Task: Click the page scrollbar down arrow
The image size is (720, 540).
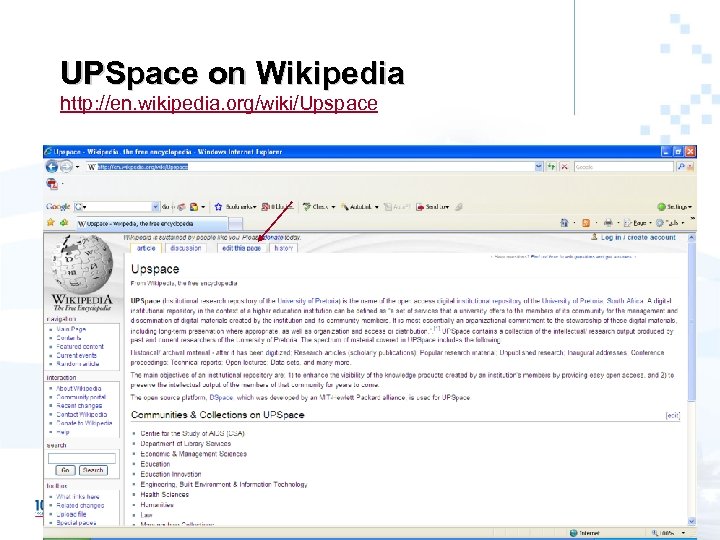Action: [x=692, y=521]
